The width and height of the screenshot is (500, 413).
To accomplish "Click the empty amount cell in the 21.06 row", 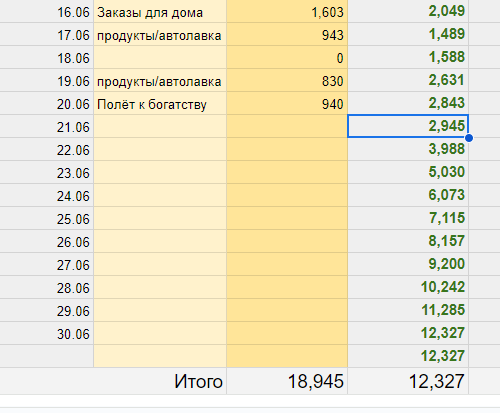I will pyautogui.click(x=287, y=126).
